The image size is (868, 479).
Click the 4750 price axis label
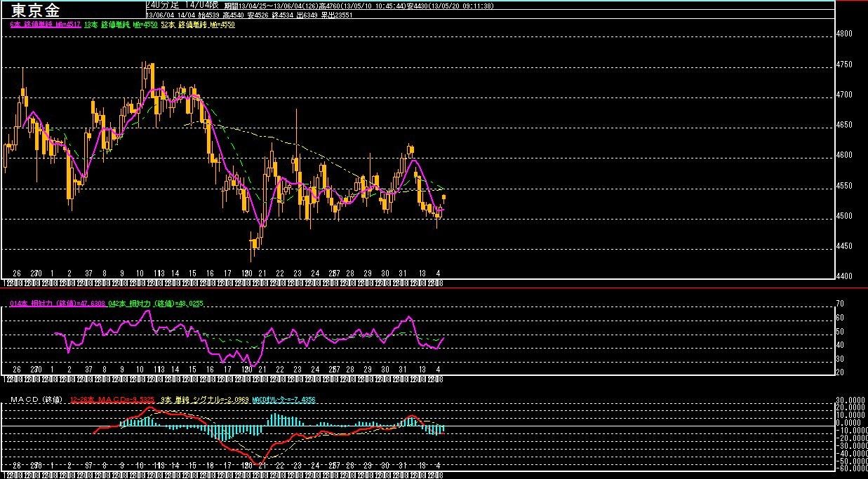844,65
